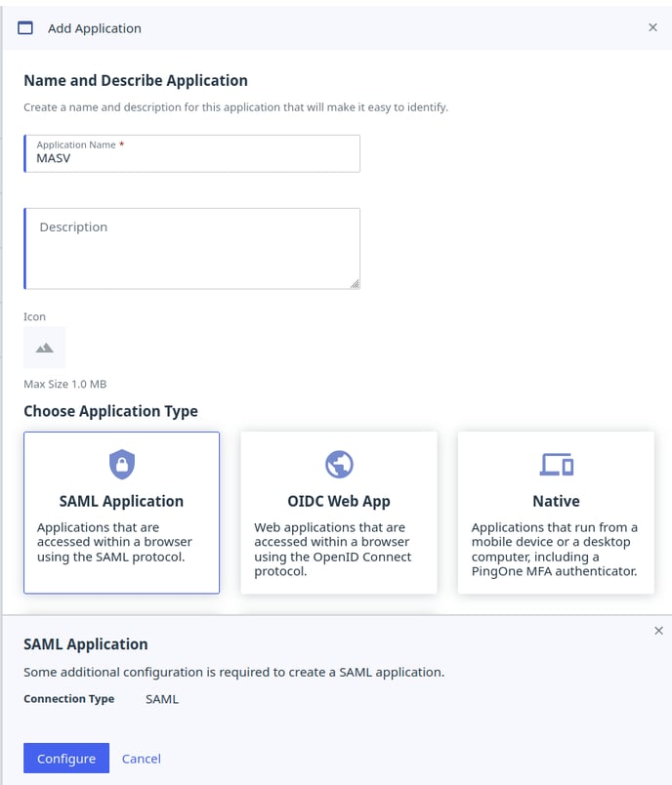Cancel the SAML application configuration
672x785 pixels.
[141, 758]
